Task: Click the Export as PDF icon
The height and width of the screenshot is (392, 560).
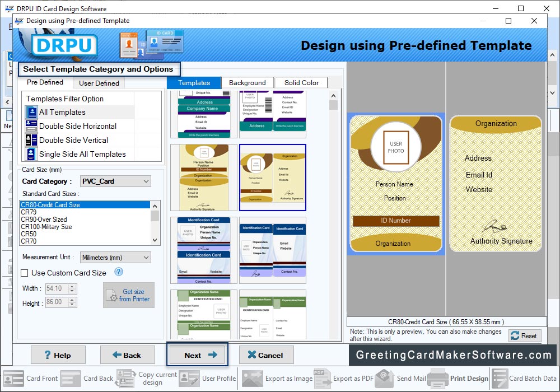Action: pyautogui.click(x=322, y=379)
